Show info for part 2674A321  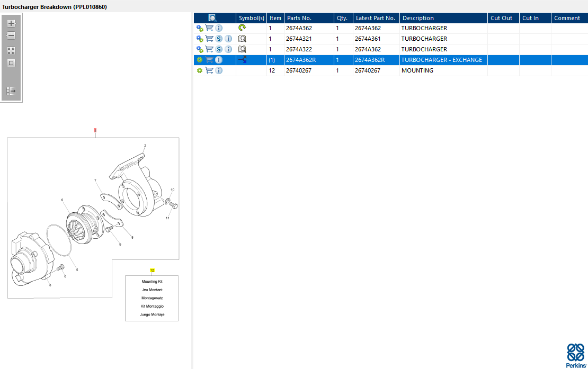pos(228,39)
